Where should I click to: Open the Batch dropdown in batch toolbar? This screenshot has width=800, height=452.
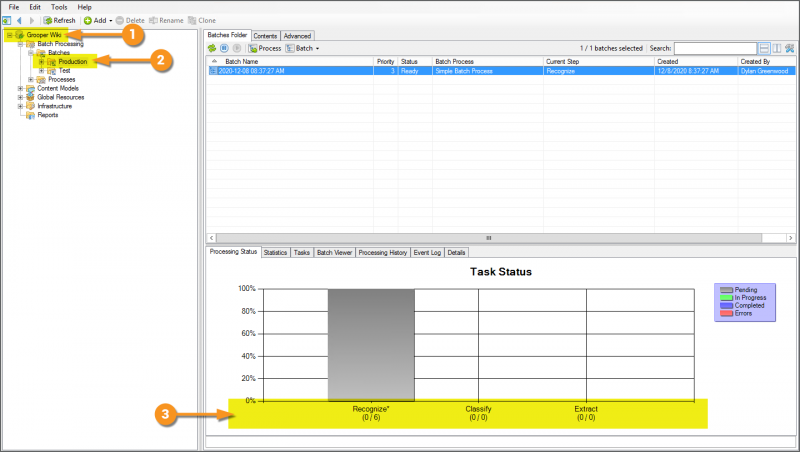click(303, 48)
